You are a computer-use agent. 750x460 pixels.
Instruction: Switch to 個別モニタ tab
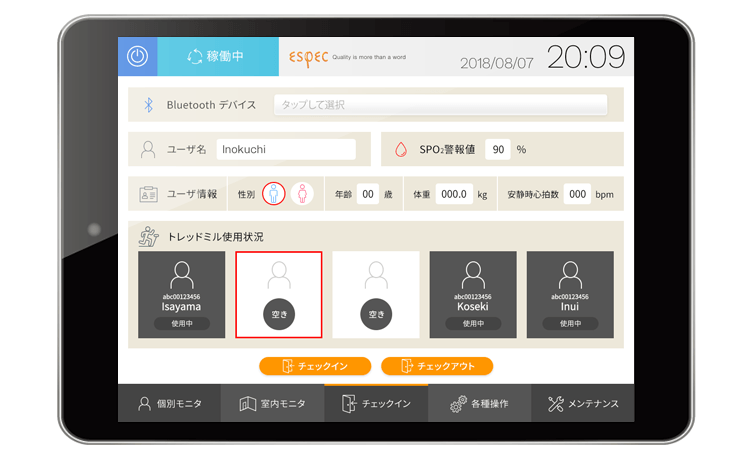coord(169,404)
